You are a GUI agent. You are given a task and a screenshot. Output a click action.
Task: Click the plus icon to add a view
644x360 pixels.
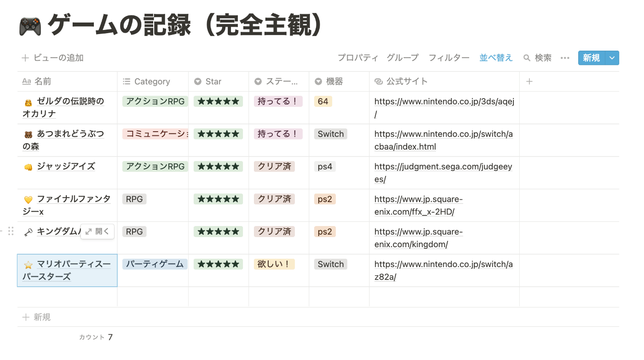25,58
